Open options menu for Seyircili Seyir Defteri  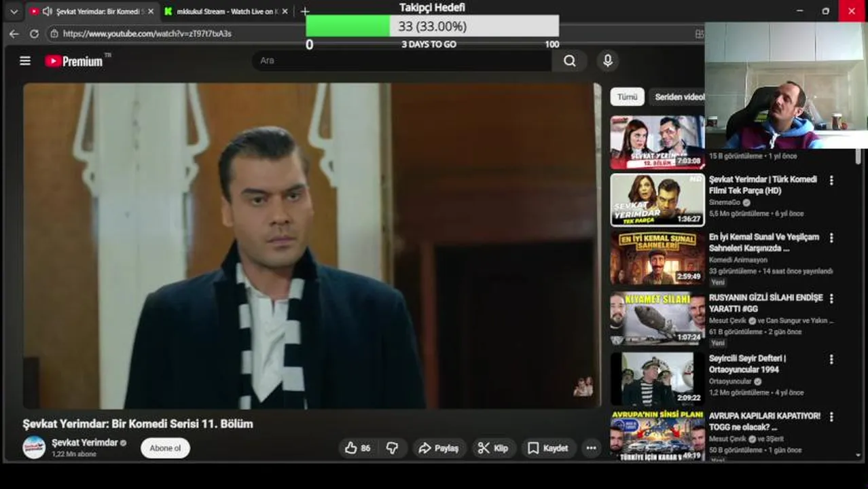[831, 359]
